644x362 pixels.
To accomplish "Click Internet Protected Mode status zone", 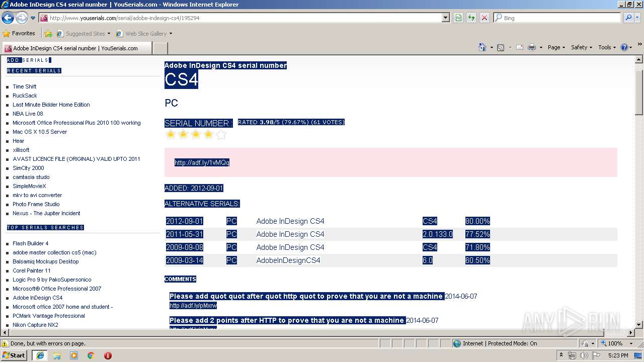I will coord(495,343).
